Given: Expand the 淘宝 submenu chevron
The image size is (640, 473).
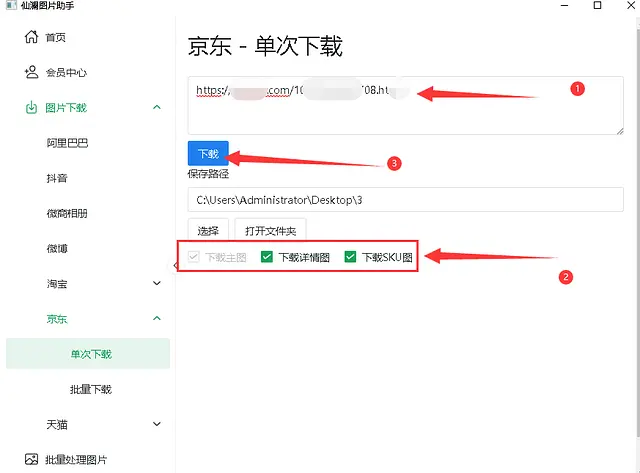Looking at the screenshot, I should (157, 283).
